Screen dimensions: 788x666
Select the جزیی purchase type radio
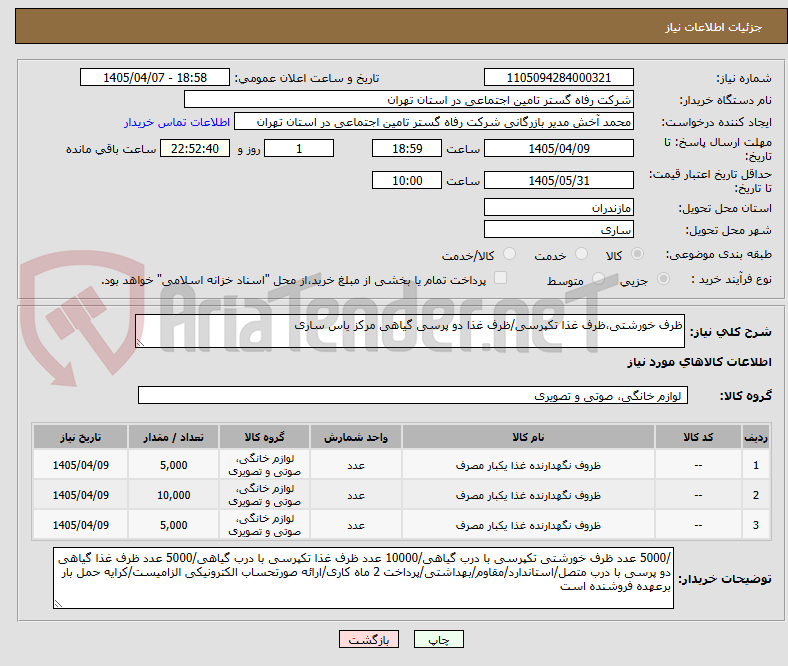[663, 279]
